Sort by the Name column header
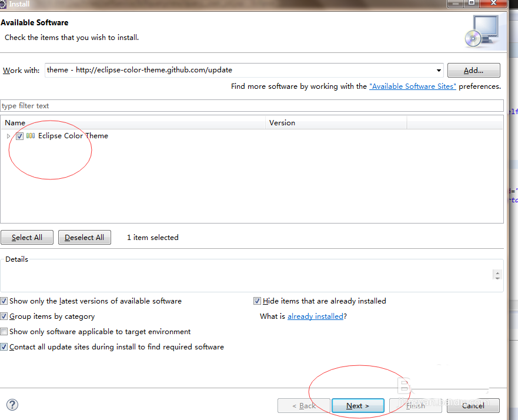 pos(133,122)
